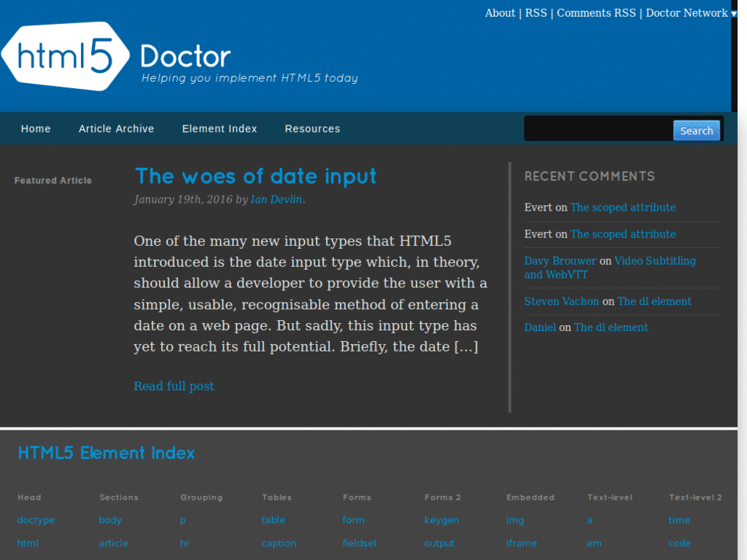747x560 pixels.
Task: Click the 'Head' column heading
Action: 29,497
